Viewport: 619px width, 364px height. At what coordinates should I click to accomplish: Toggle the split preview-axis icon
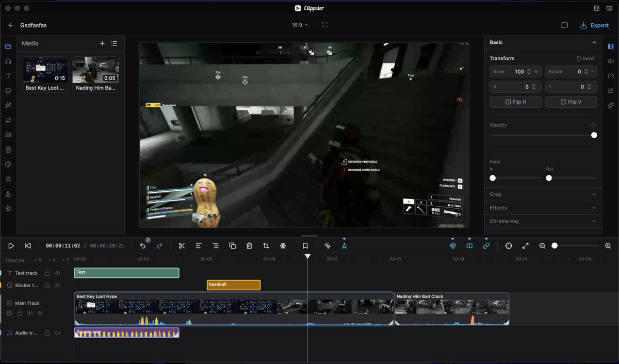coord(469,246)
